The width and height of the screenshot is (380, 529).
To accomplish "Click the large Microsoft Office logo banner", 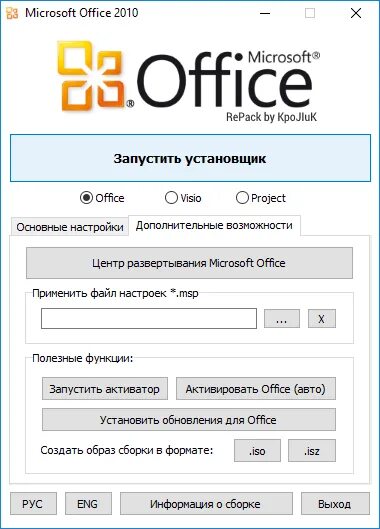I will (x=188, y=82).
